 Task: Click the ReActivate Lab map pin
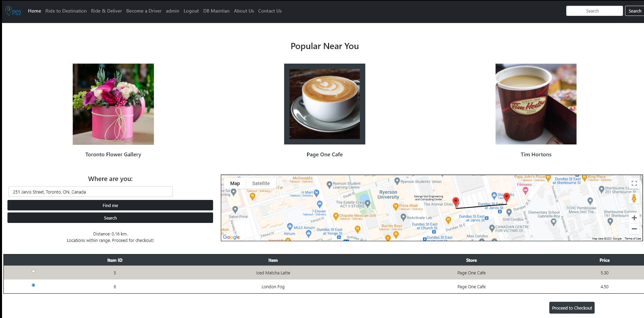(x=403, y=217)
